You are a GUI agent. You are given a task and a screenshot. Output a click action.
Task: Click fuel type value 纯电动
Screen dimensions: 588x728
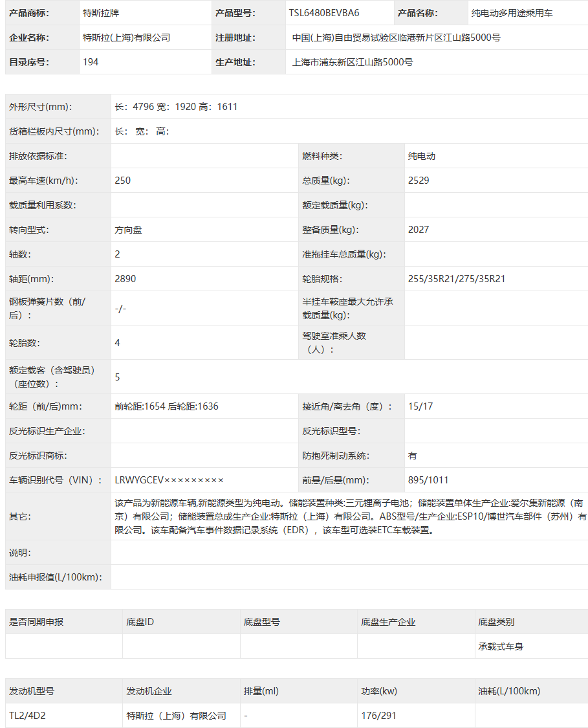[421, 156]
